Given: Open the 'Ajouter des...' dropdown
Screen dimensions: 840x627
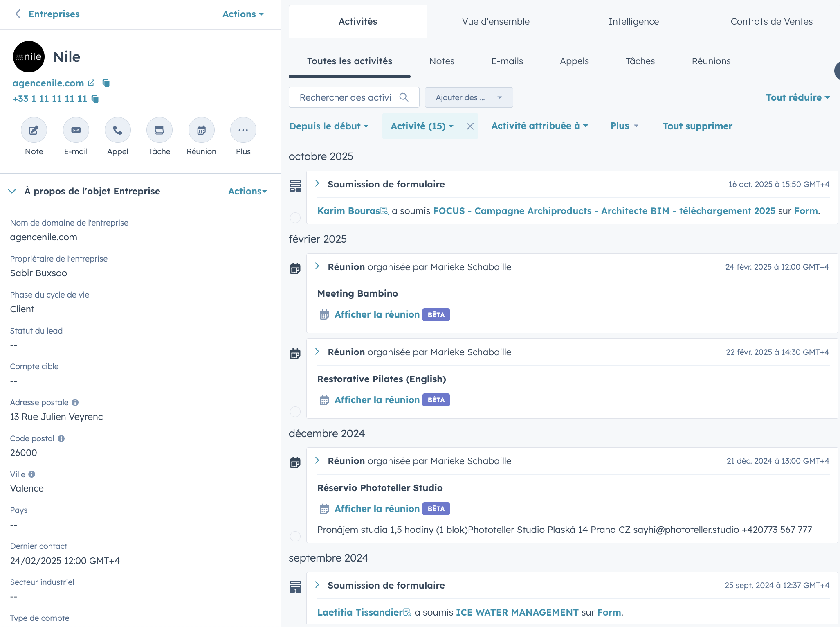Looking at the screenshot, I should click(469, 97).
